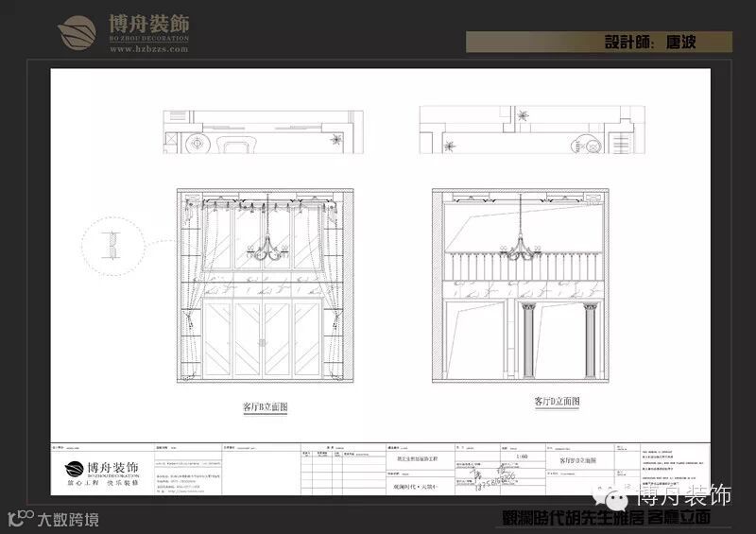The image size is (756, 534).
Task: Click the dotted circular detail callout
Action: coord(112,246)
